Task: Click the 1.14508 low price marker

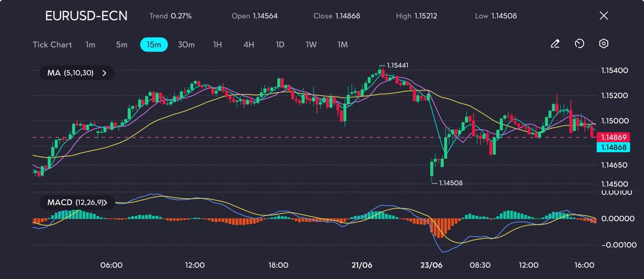Action: coord(450,183)
